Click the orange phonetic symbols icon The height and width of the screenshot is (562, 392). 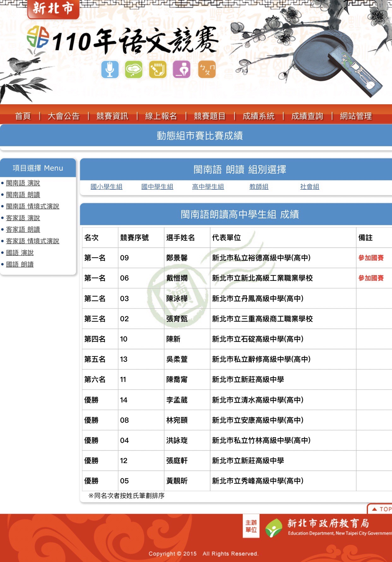coord(207,69)
